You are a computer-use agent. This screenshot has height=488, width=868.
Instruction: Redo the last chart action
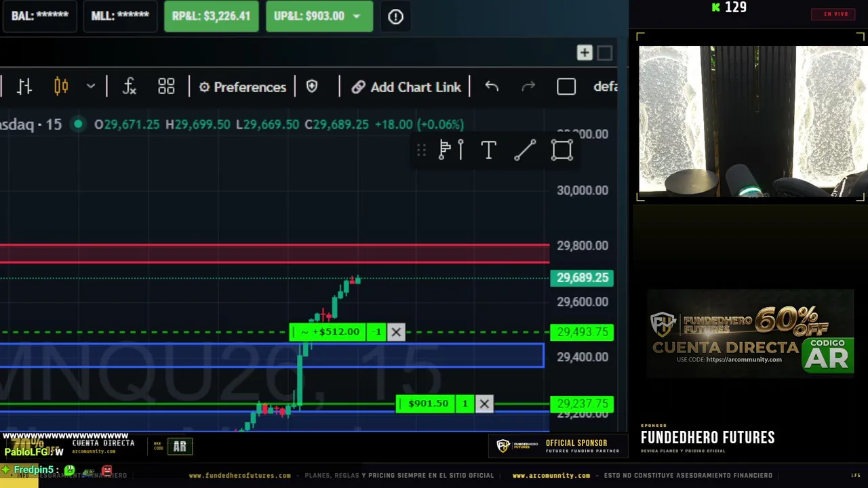[528, 87]
